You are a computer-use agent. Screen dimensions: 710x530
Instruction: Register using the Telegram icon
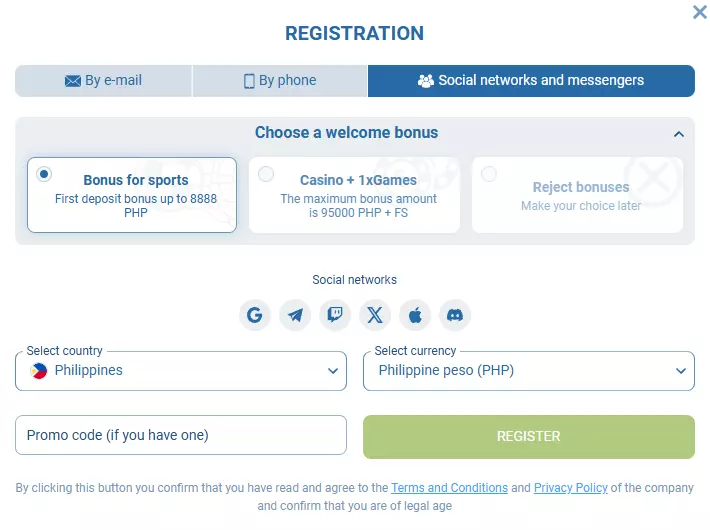[x=295, y=315]
